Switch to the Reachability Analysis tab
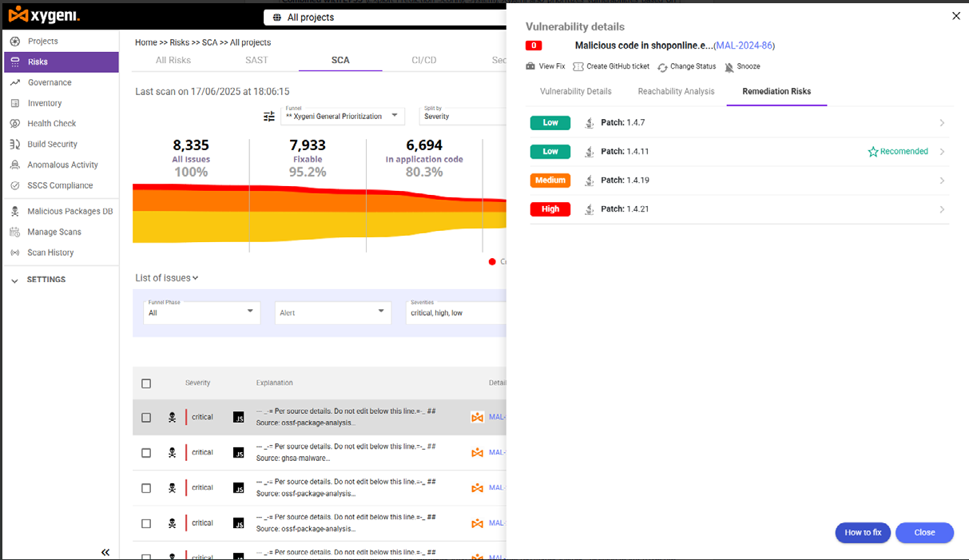The image size is (969, 560). 676,92
